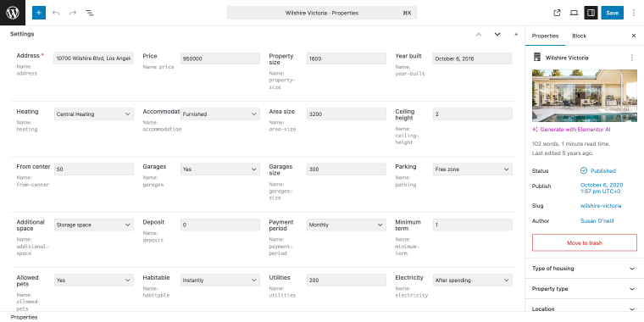Expand the Property type panel
The image size is (644, 322).
tap(585, 289)
